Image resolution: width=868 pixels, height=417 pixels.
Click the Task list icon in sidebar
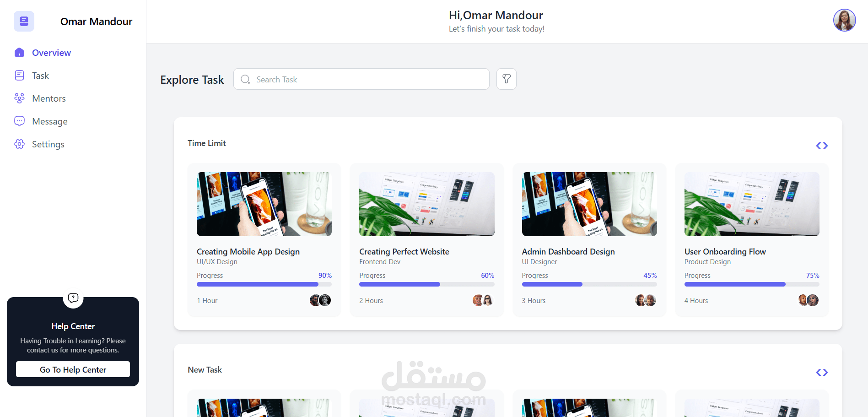[19, 76]
